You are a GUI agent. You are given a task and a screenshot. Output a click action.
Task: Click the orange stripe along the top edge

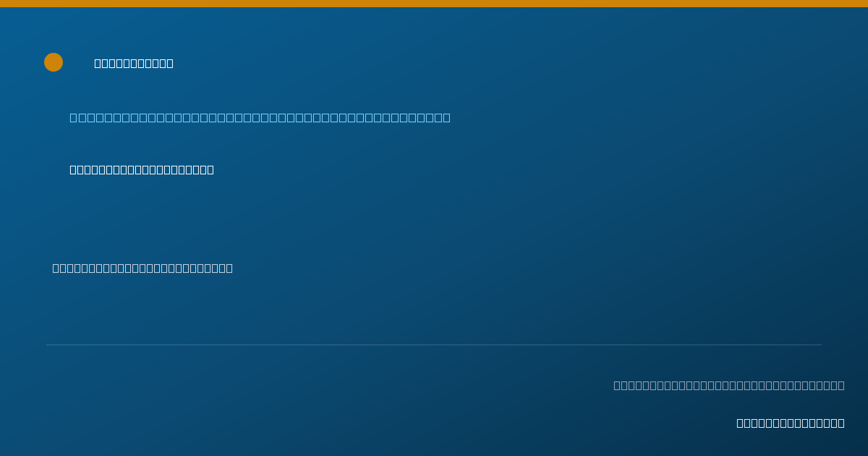(x=434, y=4)
